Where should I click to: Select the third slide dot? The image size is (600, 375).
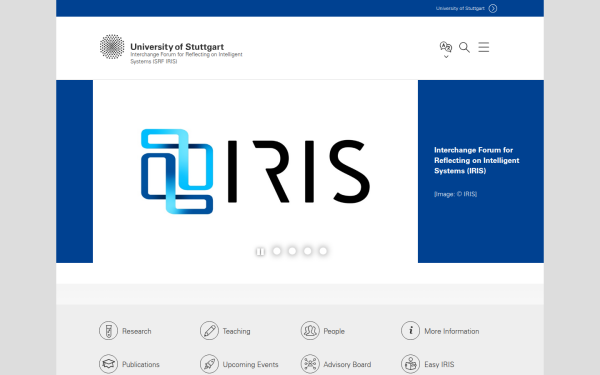(x=308, y=251)
